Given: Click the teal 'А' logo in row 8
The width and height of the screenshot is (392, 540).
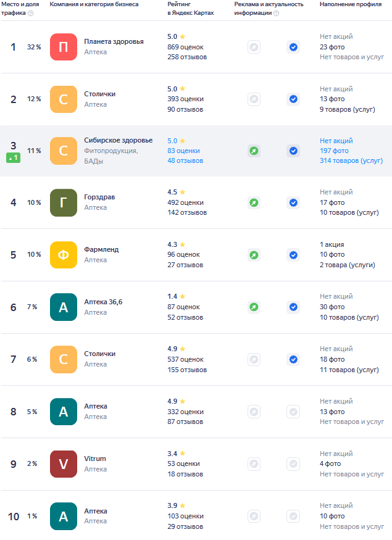Looking at the screenshot, I should (x=64, y=412).
